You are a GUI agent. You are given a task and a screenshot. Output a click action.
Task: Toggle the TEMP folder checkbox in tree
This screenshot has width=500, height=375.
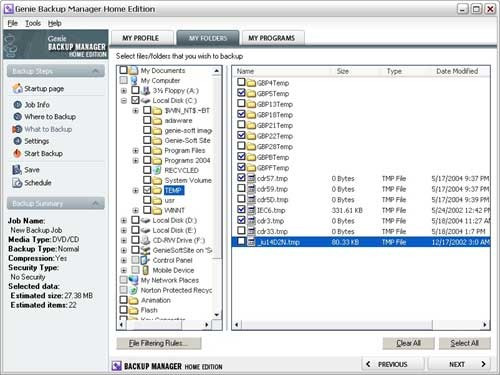(147, 190)
